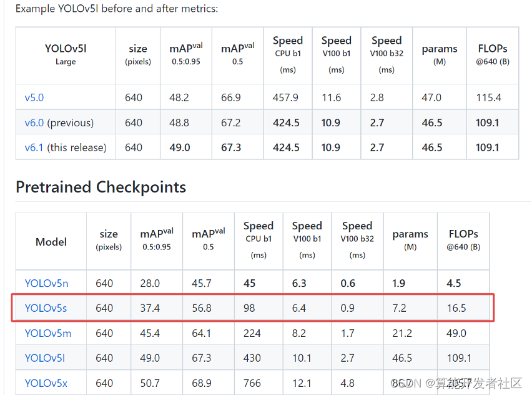Click the 224 CPU speed cell for YOLOv5m
532x395 pixels.
(x=252, y=333)
